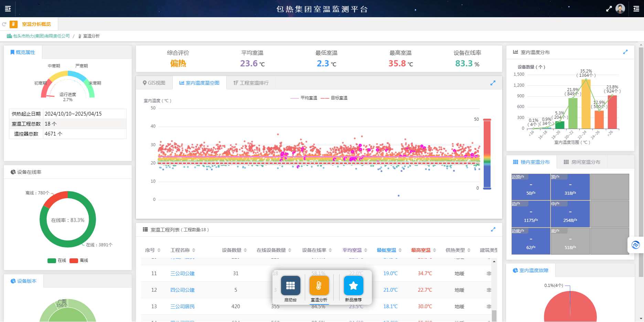Click the temperature color gradient bar beside scatter chart
The image size is (644, 322).
point(486,154)
